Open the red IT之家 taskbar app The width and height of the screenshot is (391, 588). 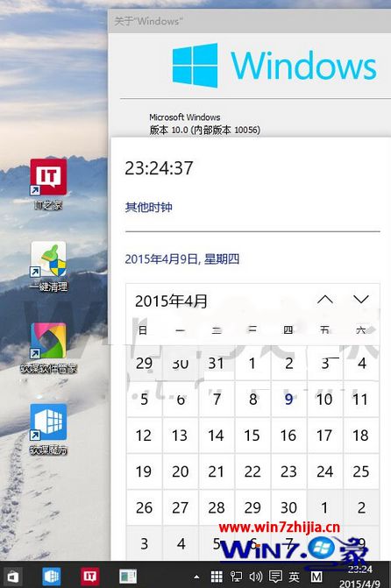(89, 576)
